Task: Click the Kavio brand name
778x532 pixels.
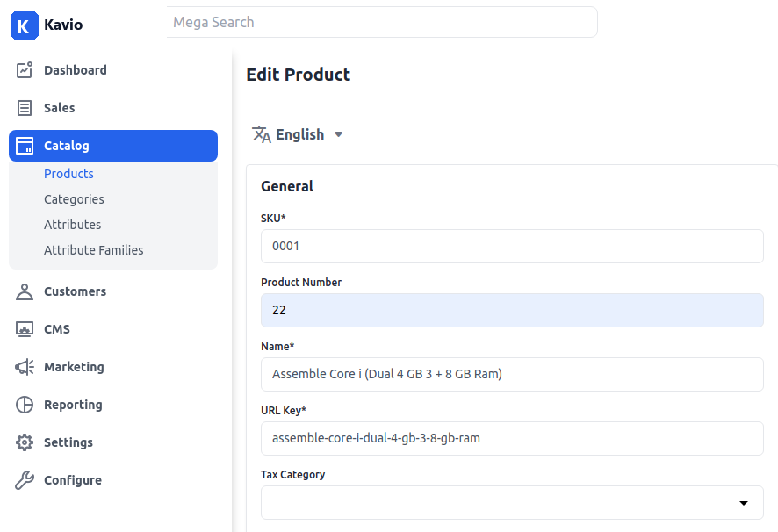Action: coord(63,25)
